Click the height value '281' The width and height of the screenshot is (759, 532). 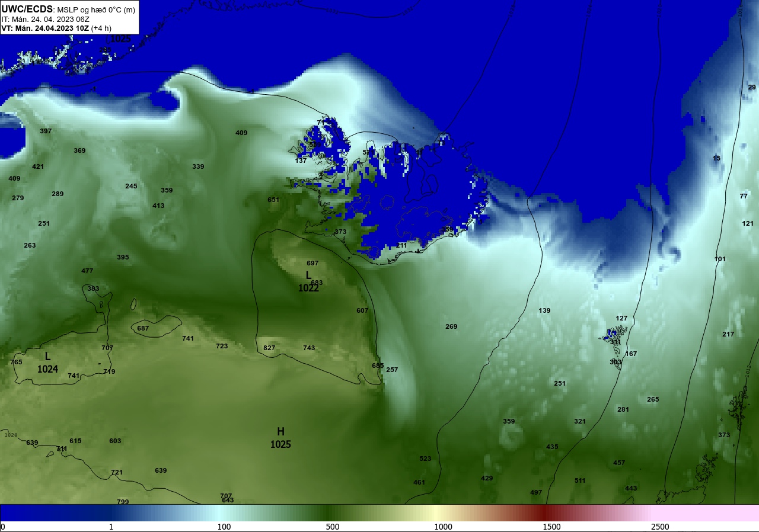pos(623,409)
